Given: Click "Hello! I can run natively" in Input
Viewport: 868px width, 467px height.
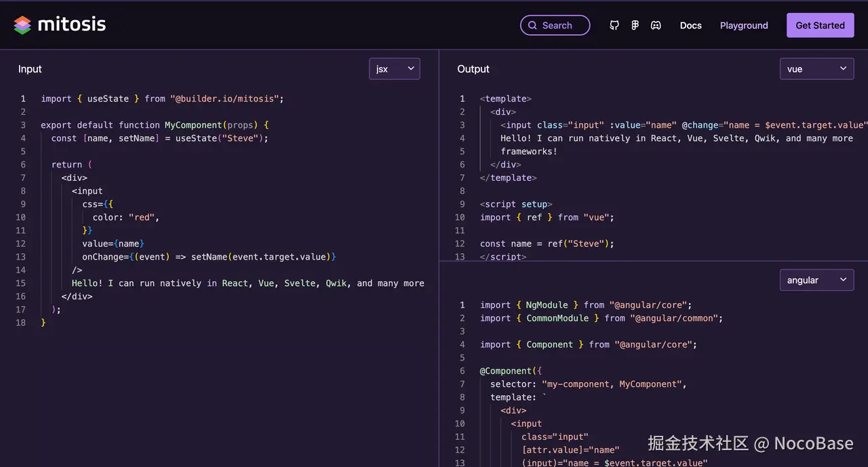Looking at the screenshot, I should 248,283.
